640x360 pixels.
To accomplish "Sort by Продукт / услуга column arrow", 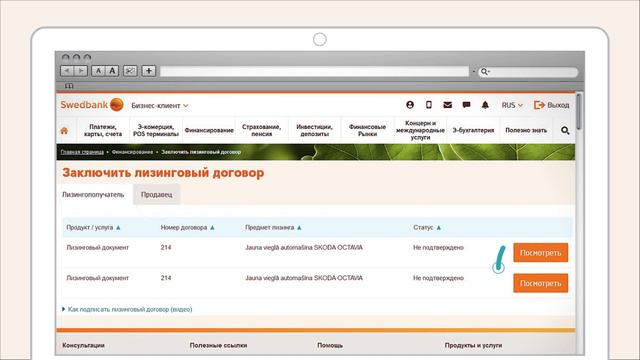I will coord(118,228).
